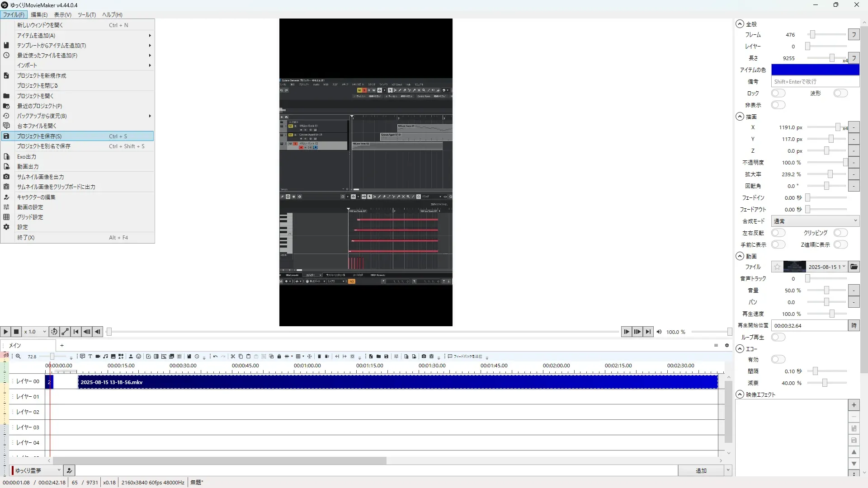868x488 pixels.
Task: Click the video camera item icon
Action: click(98, 357)
